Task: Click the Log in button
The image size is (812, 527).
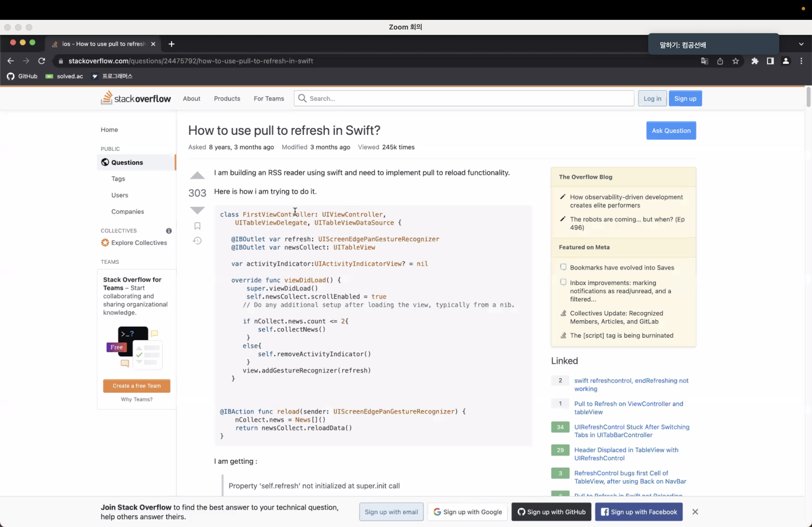Action: click(x=652, y=98)
